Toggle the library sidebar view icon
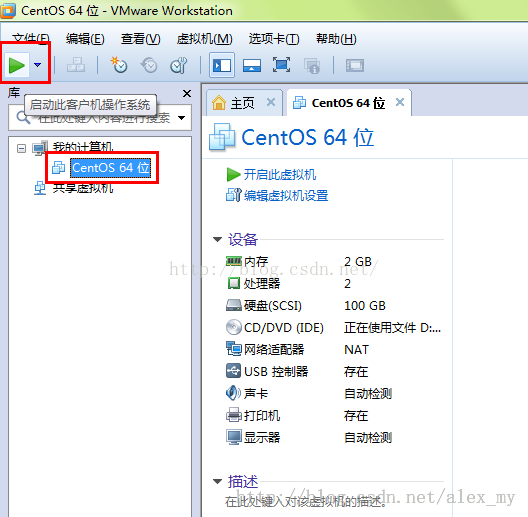 222,65
